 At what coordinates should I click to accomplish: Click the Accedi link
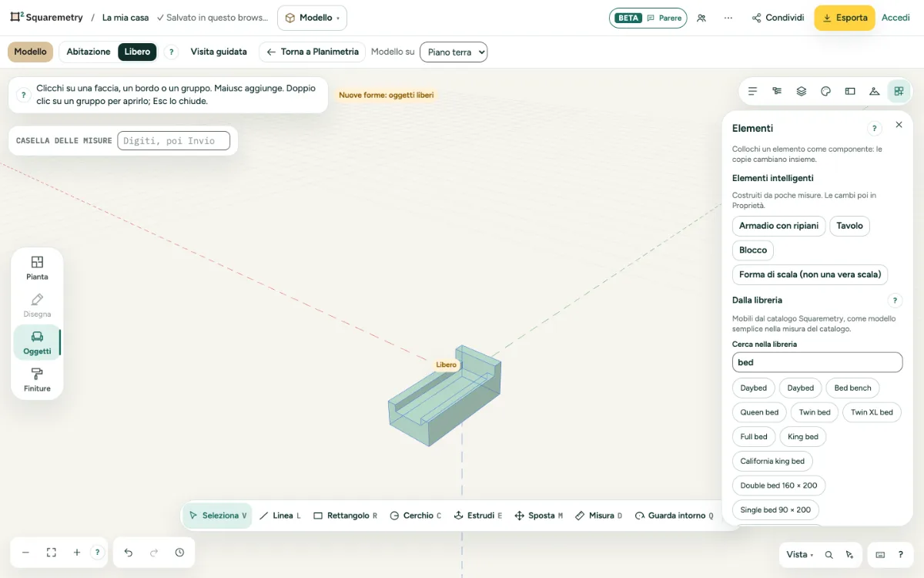[896, 18]
